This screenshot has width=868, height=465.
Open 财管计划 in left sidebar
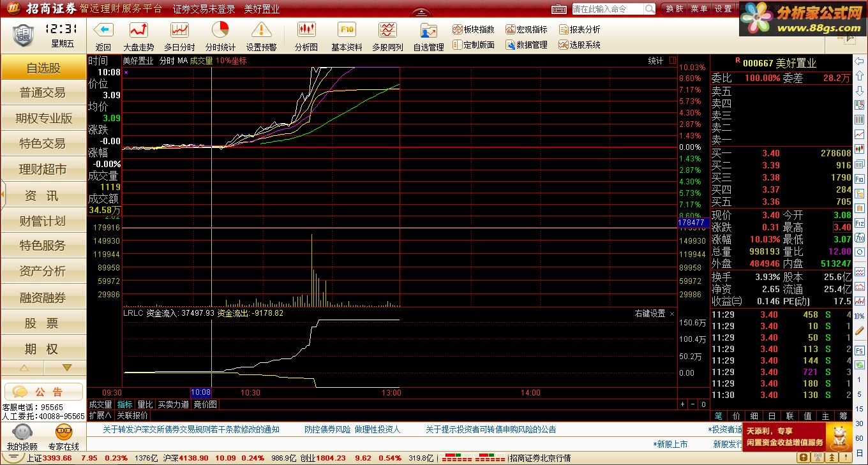[x=43, y=221]
